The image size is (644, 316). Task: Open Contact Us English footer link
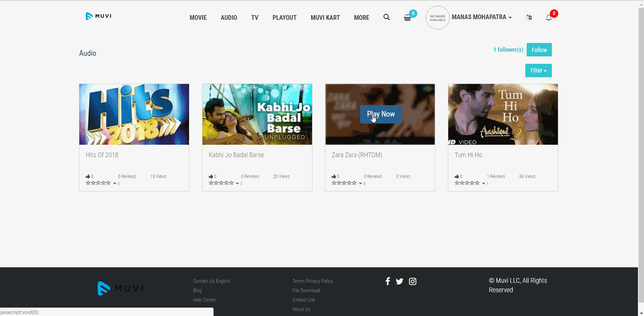pyautogui.click(x=212, y=281)
